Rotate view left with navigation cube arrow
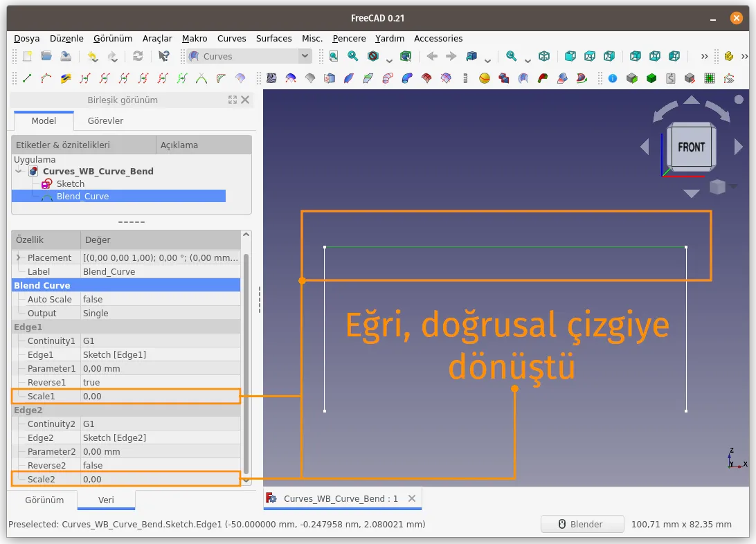 [x=645, y=147]
